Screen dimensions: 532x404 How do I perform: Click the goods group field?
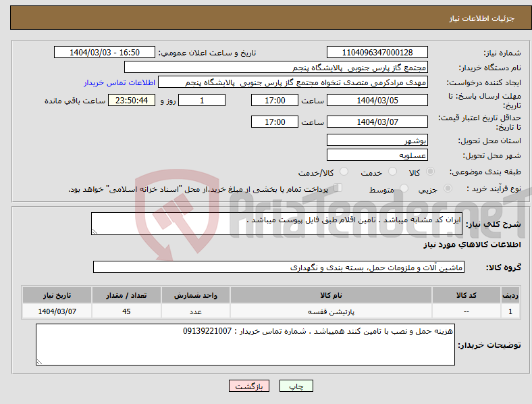(x=279, y=267)
